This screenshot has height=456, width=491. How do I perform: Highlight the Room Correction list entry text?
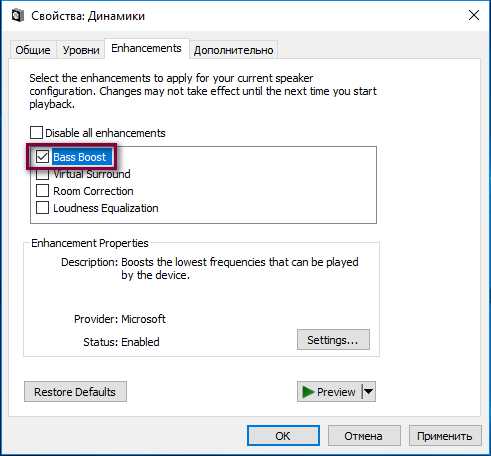click(93, 191)
